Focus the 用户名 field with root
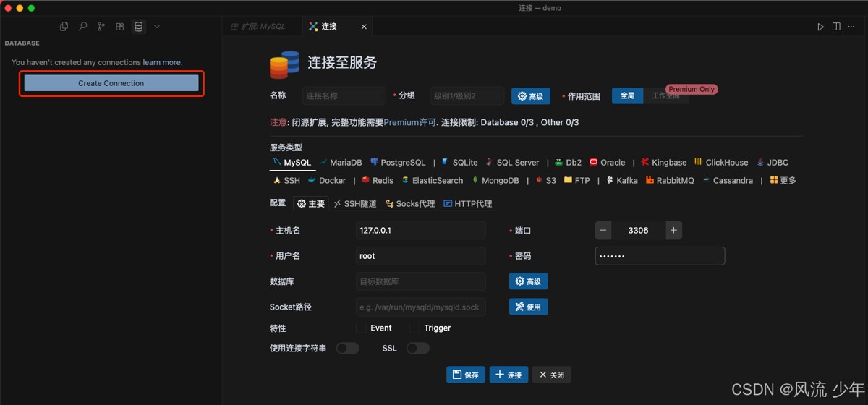Viewport: 868px width, 405px height. coord(420,256)
